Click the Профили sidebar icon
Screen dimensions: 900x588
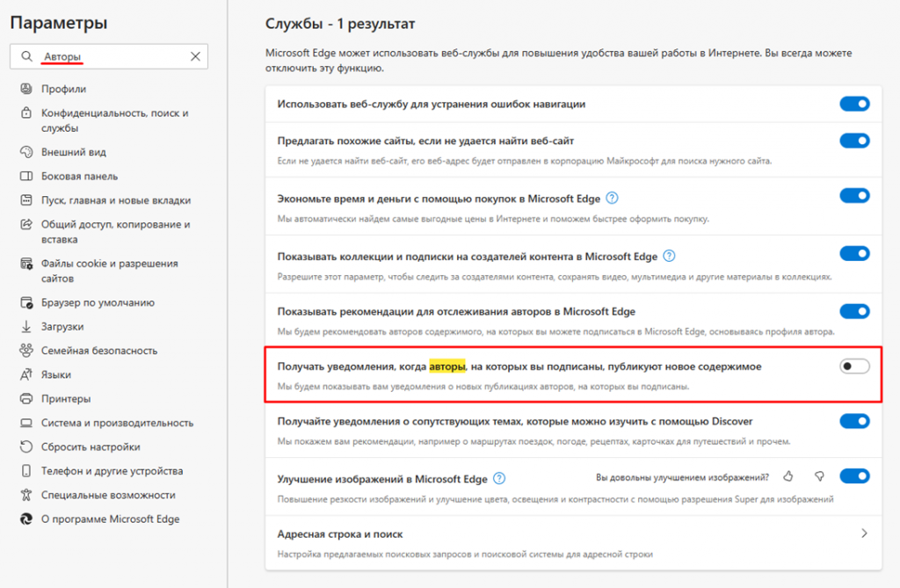click(x=25, y=89)
